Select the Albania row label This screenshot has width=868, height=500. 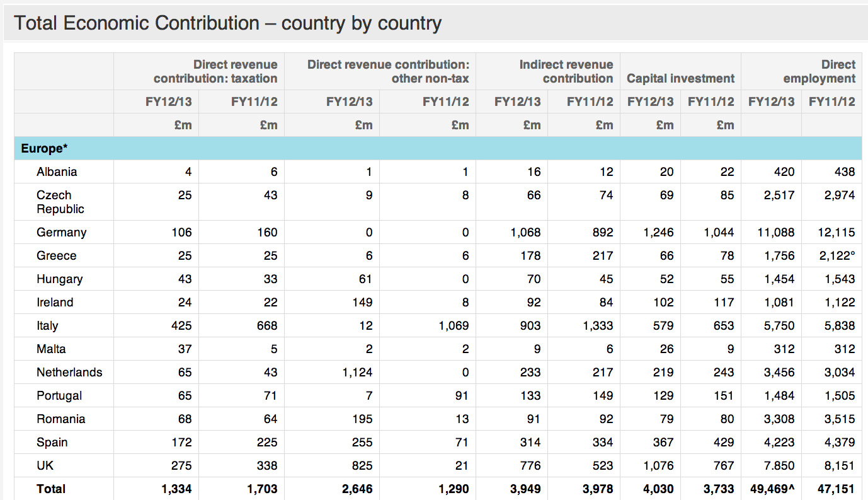point(57,172)
